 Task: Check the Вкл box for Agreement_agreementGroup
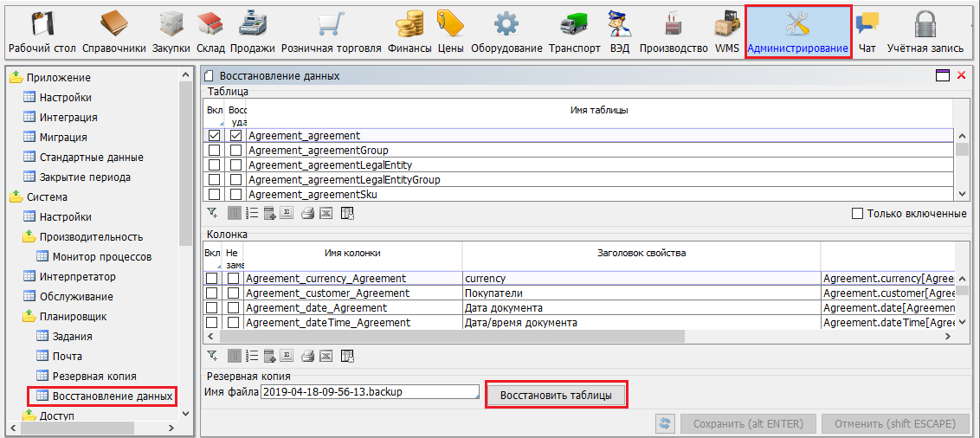(x=214, y=151)
